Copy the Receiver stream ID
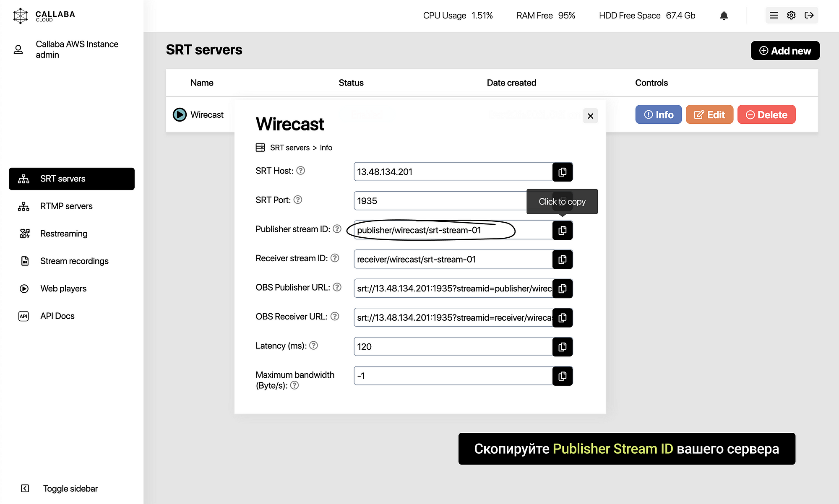 [x=562, y=260]
